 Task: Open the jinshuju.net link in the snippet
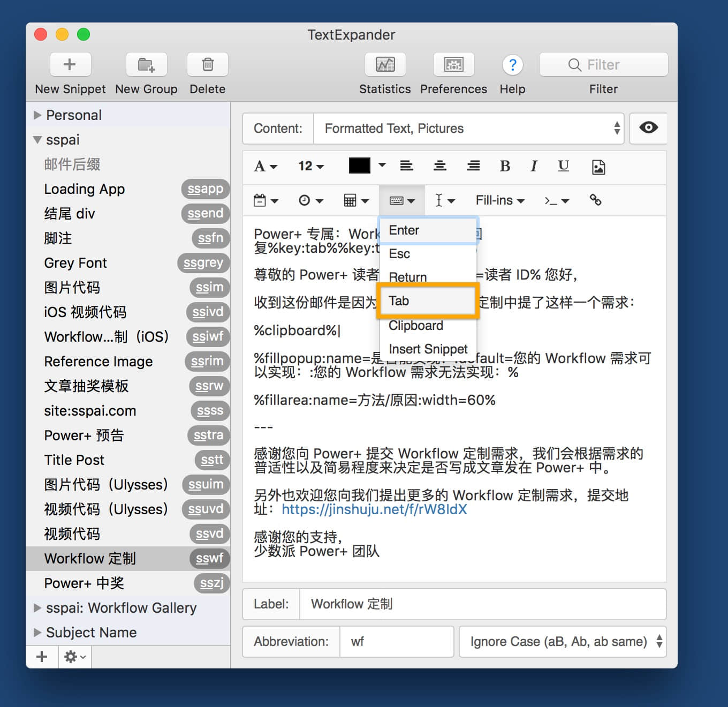point(374,509)
